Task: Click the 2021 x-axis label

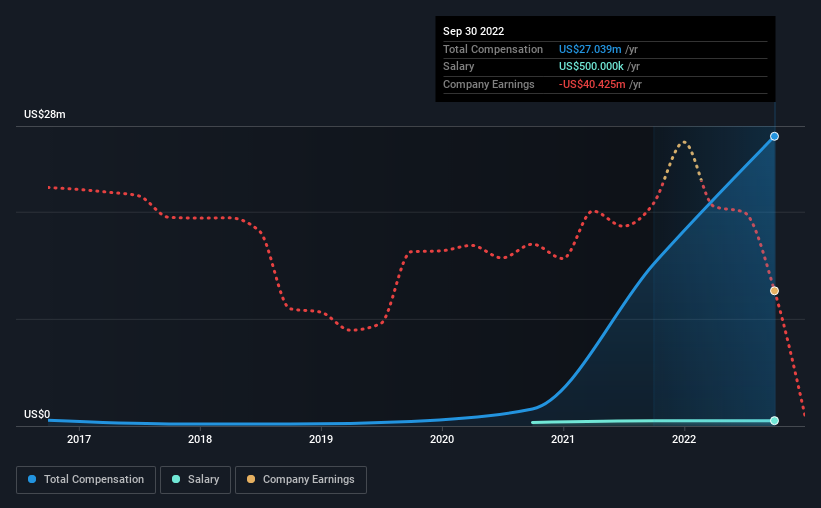Action: (563, 439)
